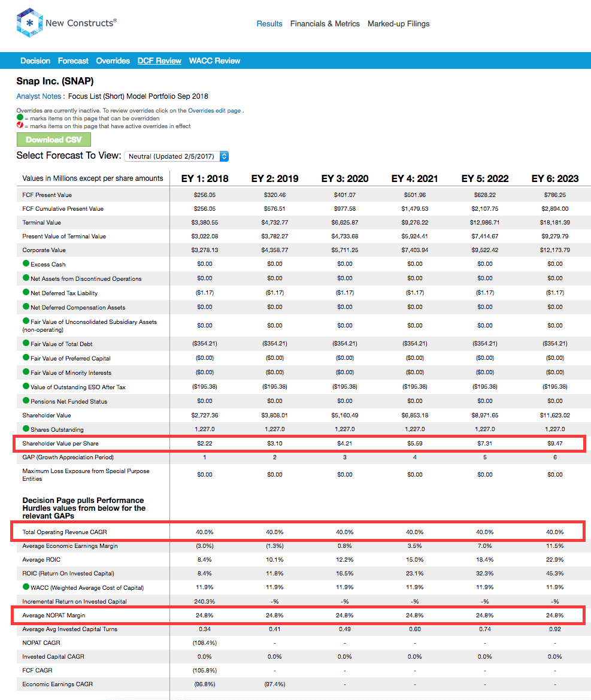Click the NOPAT CAGR row label
The width and height of the screenshot is (591, 700).
click(41, 643)
